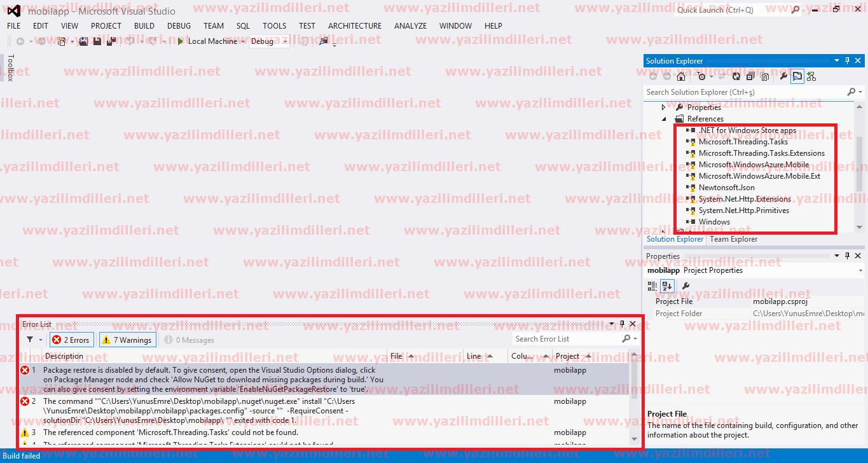Switch to the Team Explorer tab
This screenshot has height=463, width=868.
tap(733, 239)
